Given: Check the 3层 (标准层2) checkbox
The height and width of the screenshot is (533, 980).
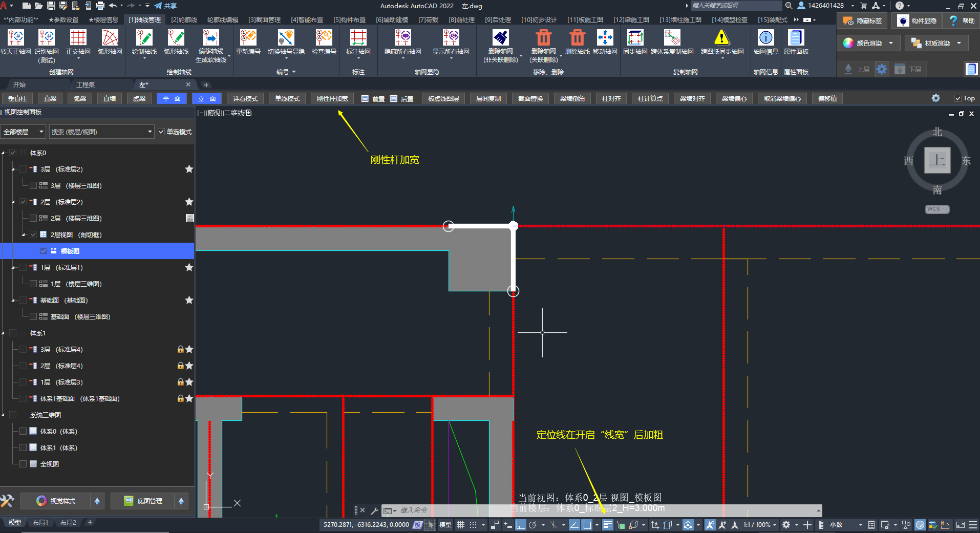Looking at the screenshot, I should point(23,169).
